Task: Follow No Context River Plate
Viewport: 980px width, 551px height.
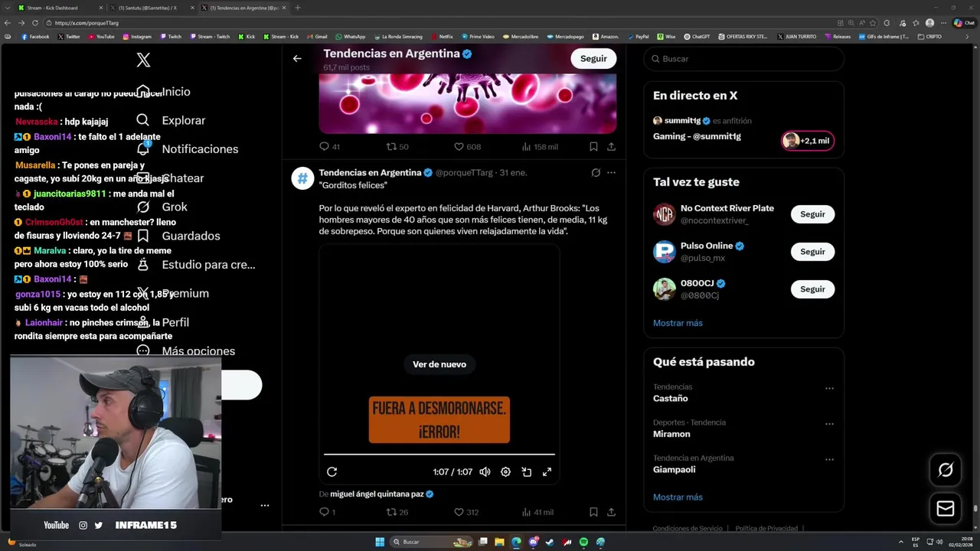Action: [812, 214]
